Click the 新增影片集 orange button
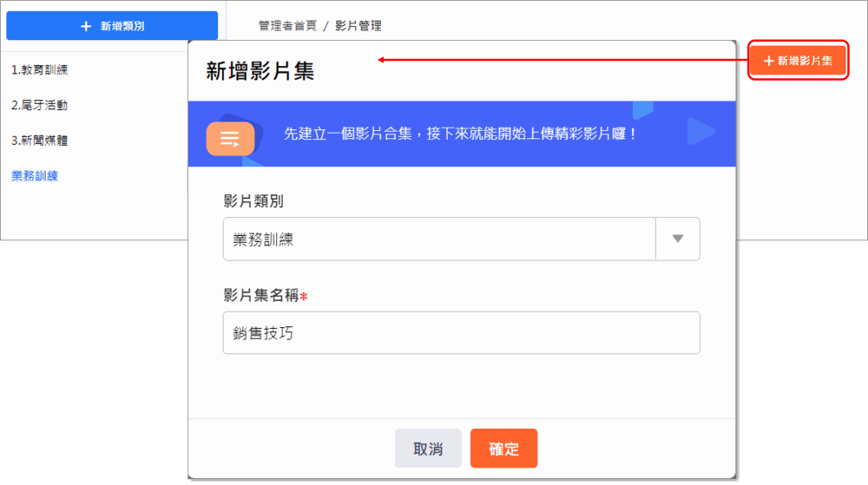The width and height of the screenshot is (868, 485). point(798,60)
